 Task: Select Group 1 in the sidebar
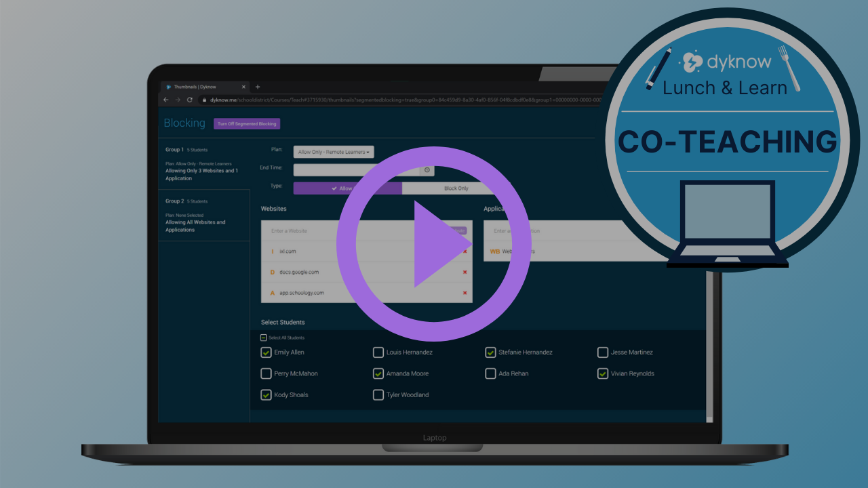click(x=203, y=163)
